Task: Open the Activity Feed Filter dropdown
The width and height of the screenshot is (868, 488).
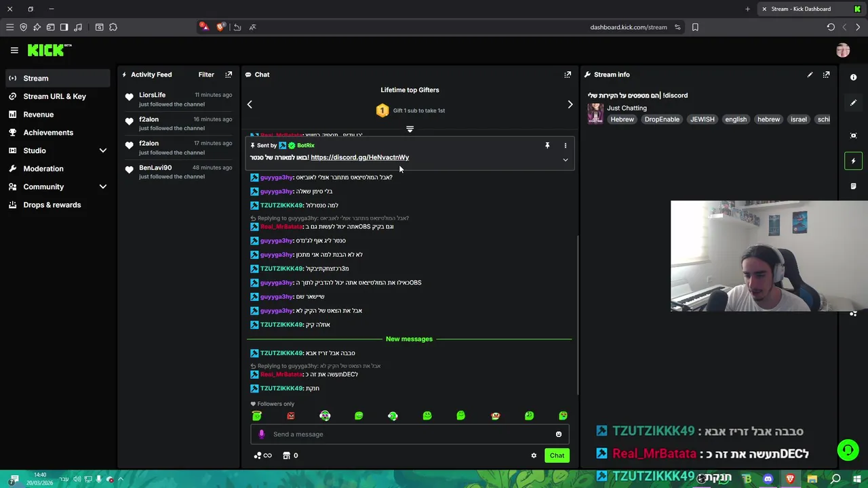Action: [x=206, y=75]
